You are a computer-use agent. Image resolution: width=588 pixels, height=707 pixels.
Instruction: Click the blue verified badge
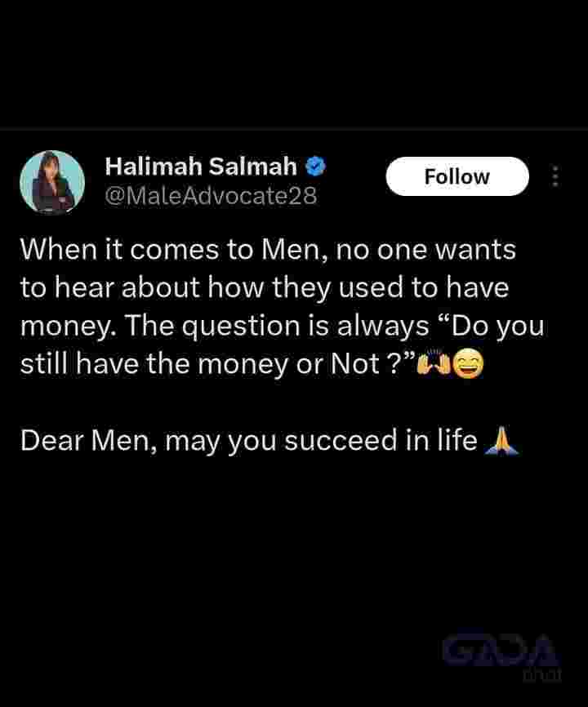(x=316, y=167)
